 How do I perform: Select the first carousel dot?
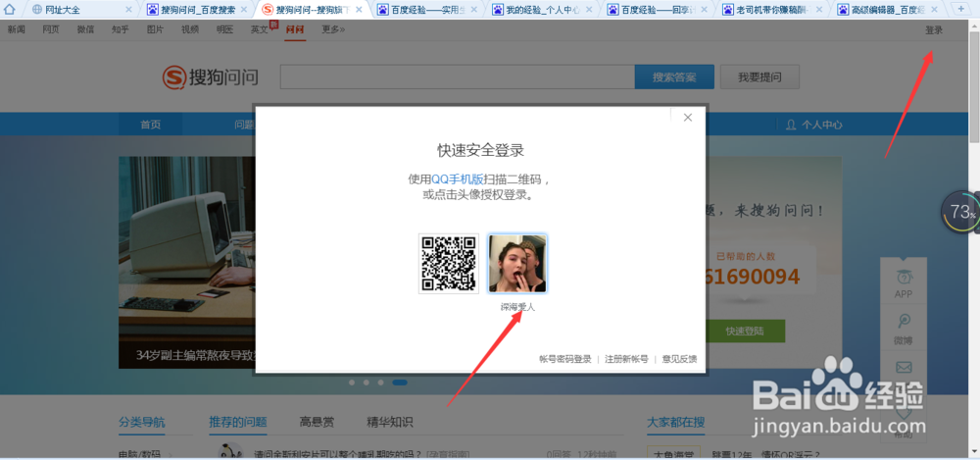tap(352, 382)
